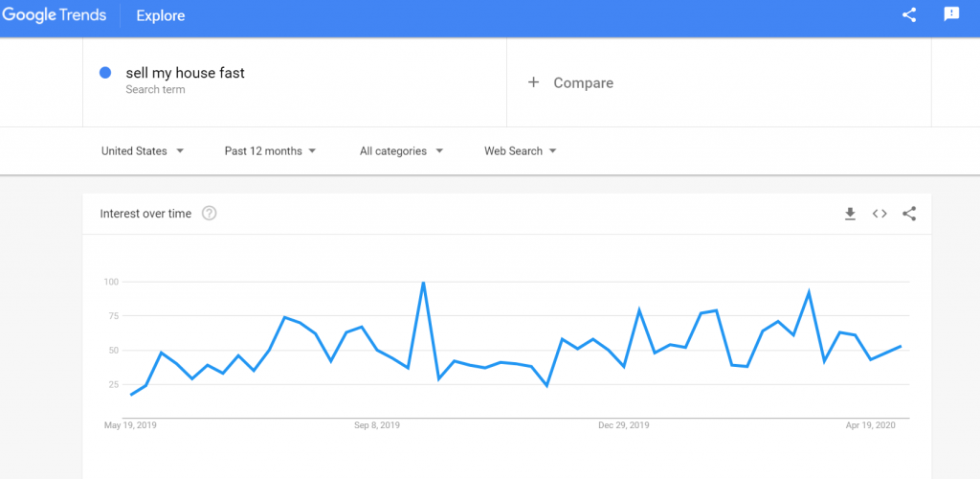Click the embed code icon on chart card
Image resolution: width=980 pixels, height=479 pixels.
tap(880, 214)
